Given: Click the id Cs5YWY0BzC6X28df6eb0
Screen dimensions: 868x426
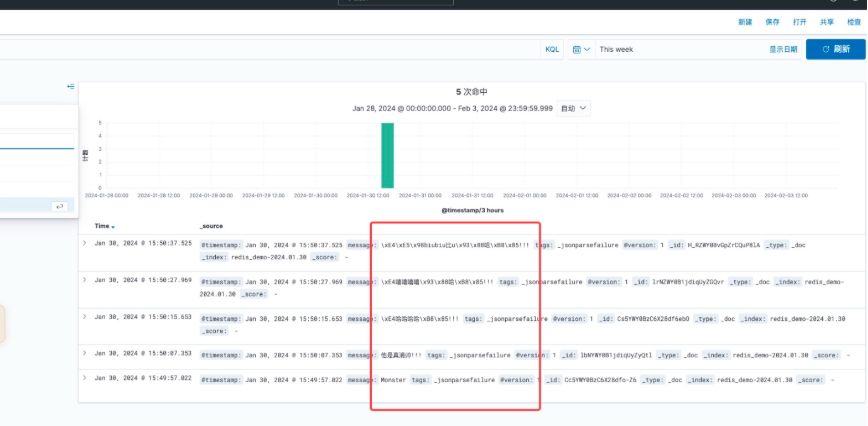Looking at the screenshot, I should point(653,319).
